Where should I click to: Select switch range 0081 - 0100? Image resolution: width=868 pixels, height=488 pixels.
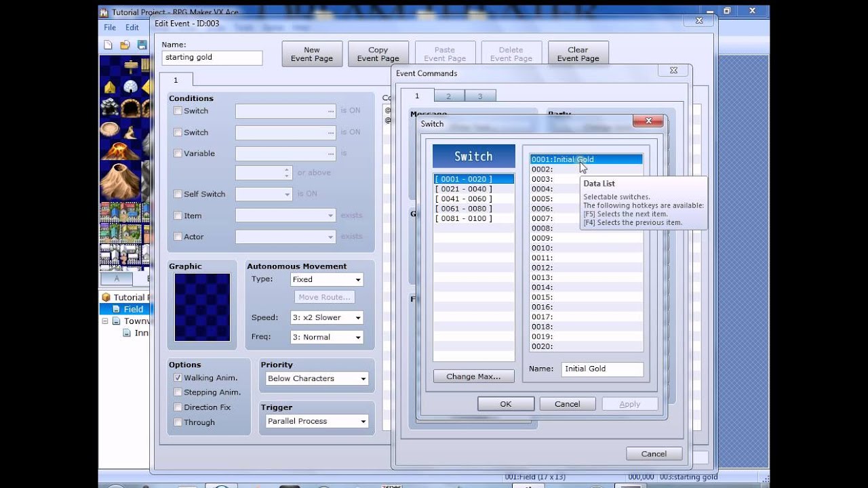tap(474, 218)
